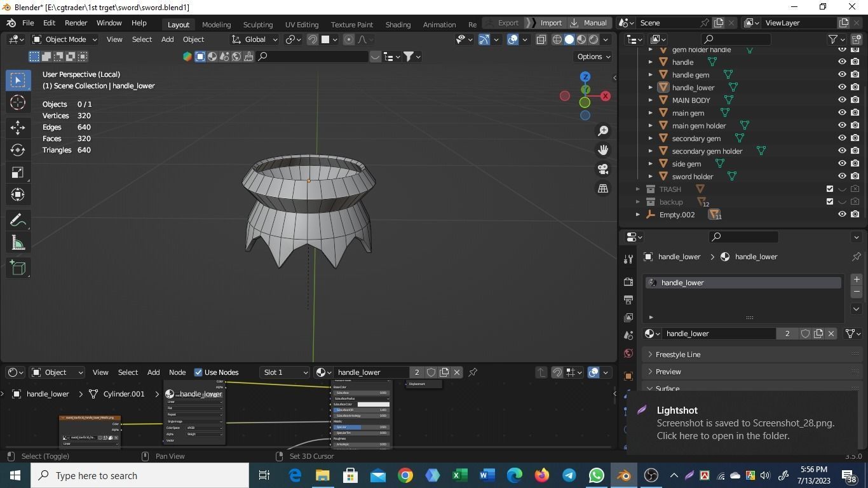
Task: Open the Output properties tab
Action: [628, 299]
